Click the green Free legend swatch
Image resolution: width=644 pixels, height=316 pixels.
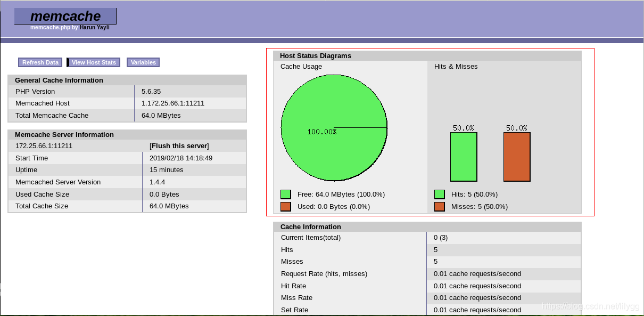click(x=286, y=195)
